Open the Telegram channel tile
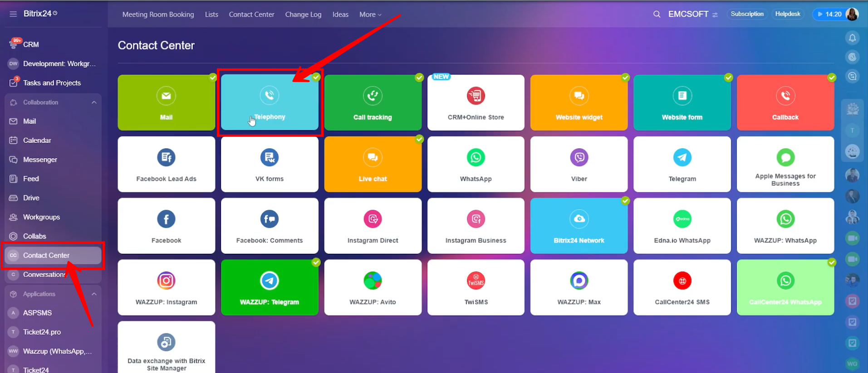868x373 pixels. [682, 165]
